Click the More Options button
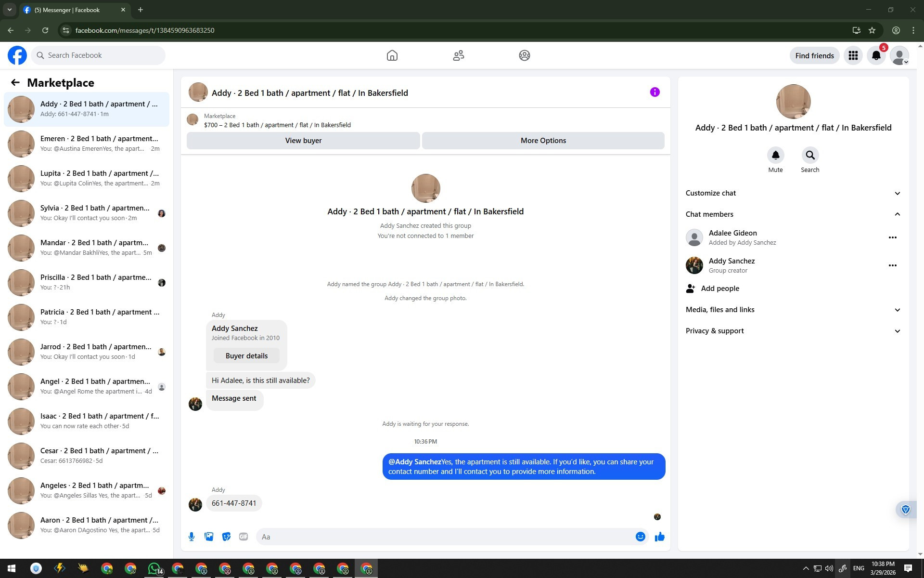924x578 pixels. click(543, 141)
